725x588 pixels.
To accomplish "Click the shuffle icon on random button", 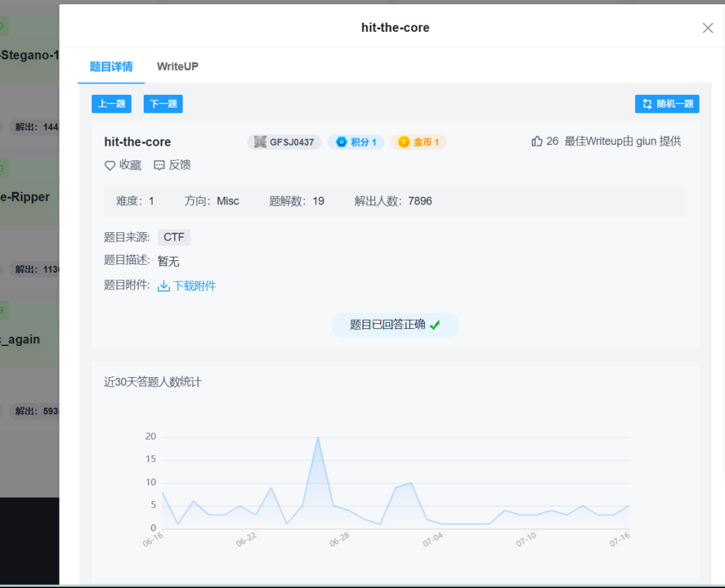I will tap(647, 104).
